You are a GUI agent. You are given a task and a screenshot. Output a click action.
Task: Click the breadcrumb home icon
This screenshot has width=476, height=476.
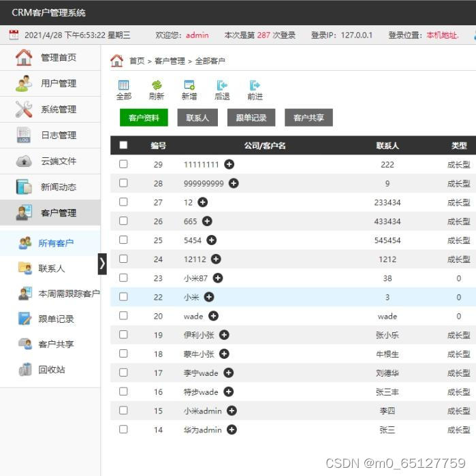116,61
